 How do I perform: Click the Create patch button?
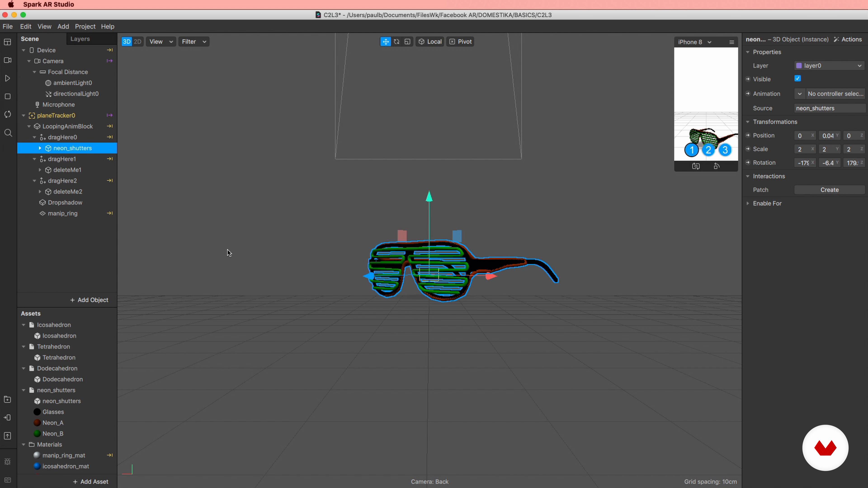click(x=829, y=190)
